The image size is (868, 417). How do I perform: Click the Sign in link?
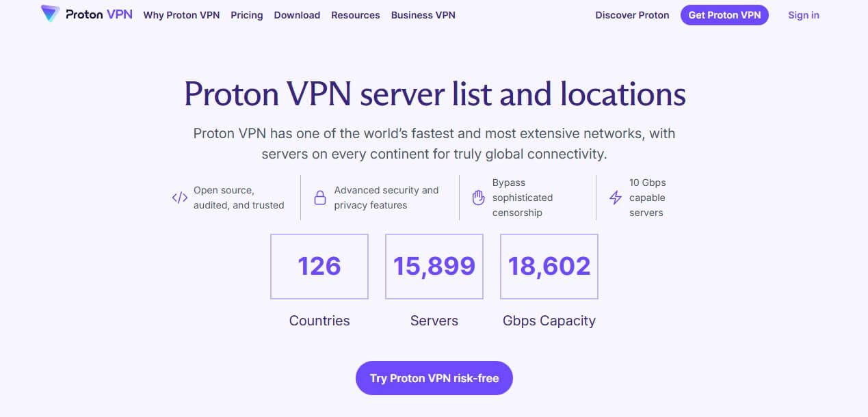coord(803,15)
